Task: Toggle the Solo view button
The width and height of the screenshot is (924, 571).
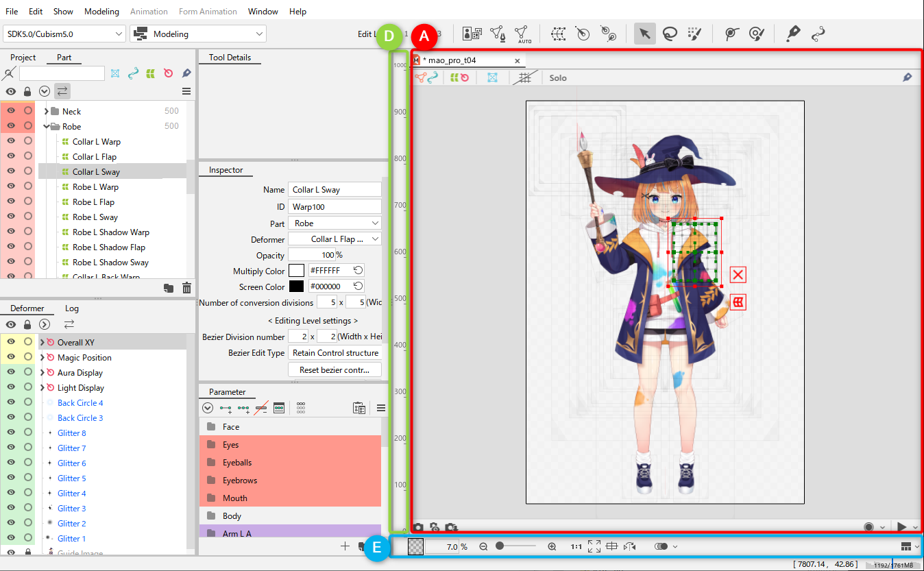Action: (558, 78)
